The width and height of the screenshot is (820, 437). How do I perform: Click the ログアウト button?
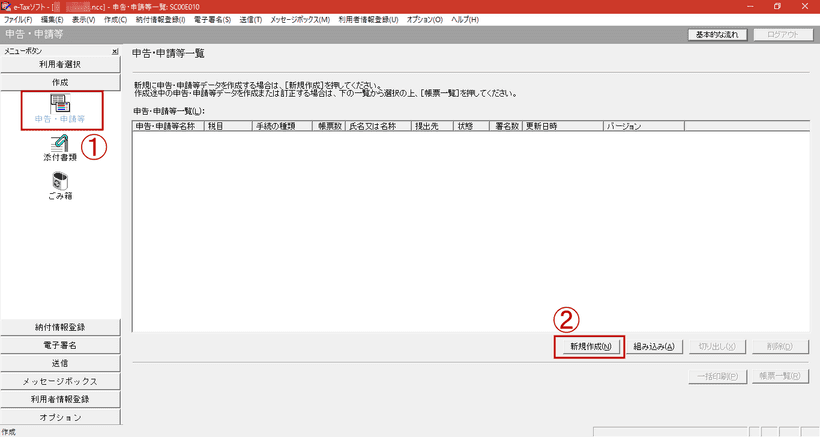tap(783, 34)
